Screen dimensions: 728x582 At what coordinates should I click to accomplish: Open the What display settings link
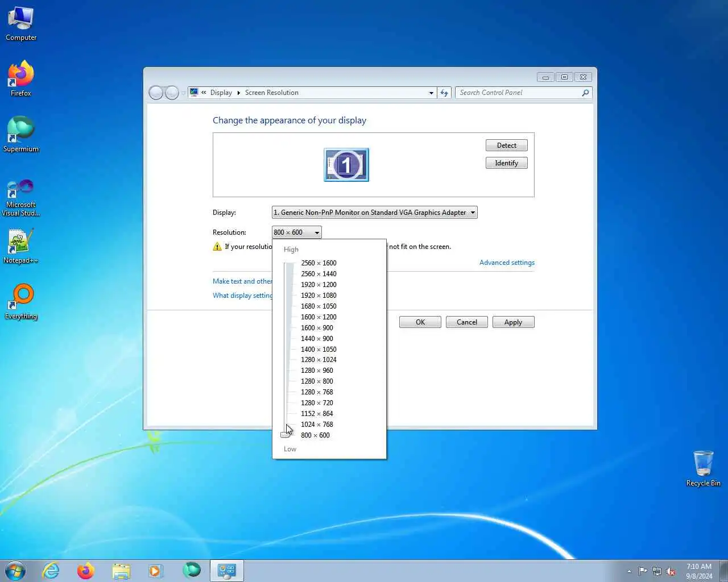pos(242,296)
